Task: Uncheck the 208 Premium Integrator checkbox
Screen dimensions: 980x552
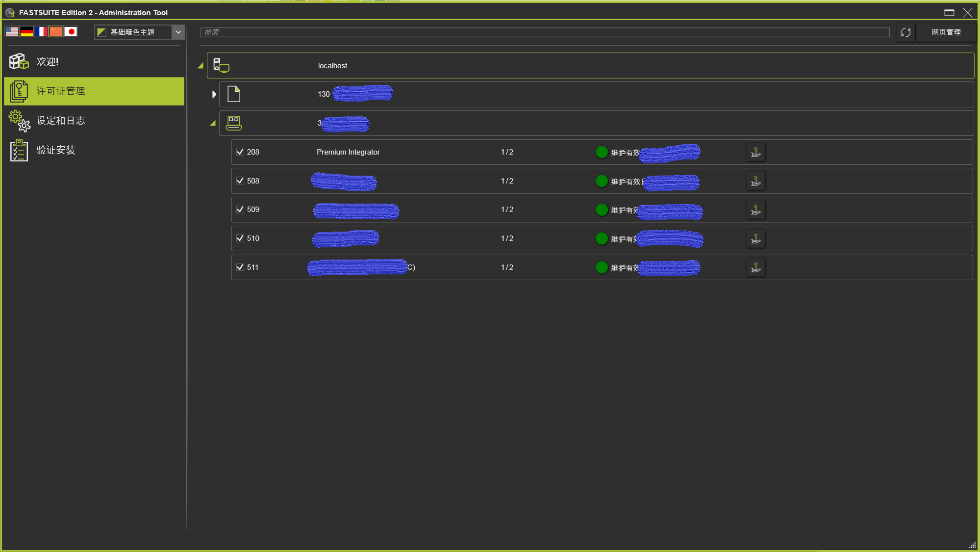Action: [240, 152]
